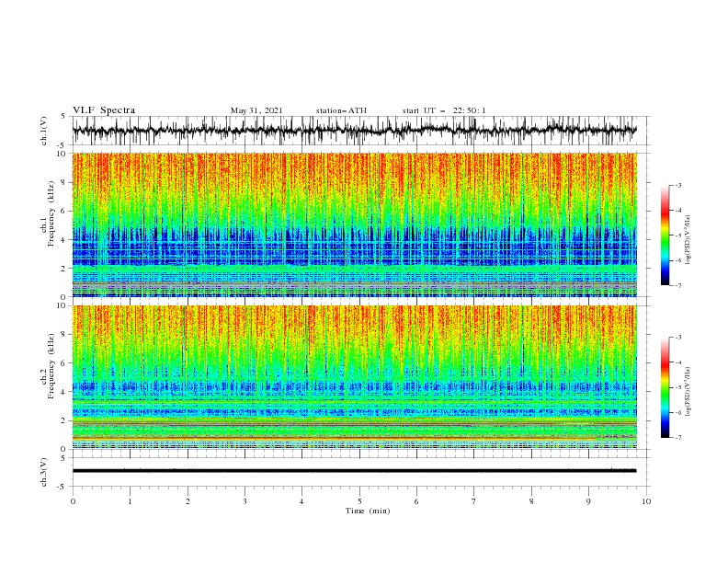Click the ch.1 "Frequency (kHz)" axis label
The image size is (728, 563).
point(51,213)
